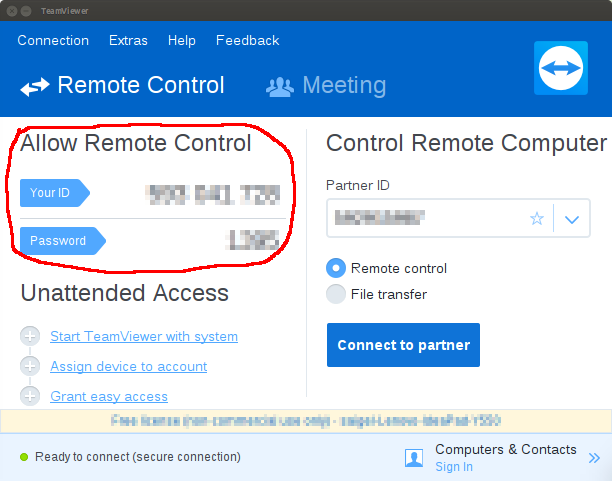Click the Sign In link
612x481 pixels.
tap(454, 467)
